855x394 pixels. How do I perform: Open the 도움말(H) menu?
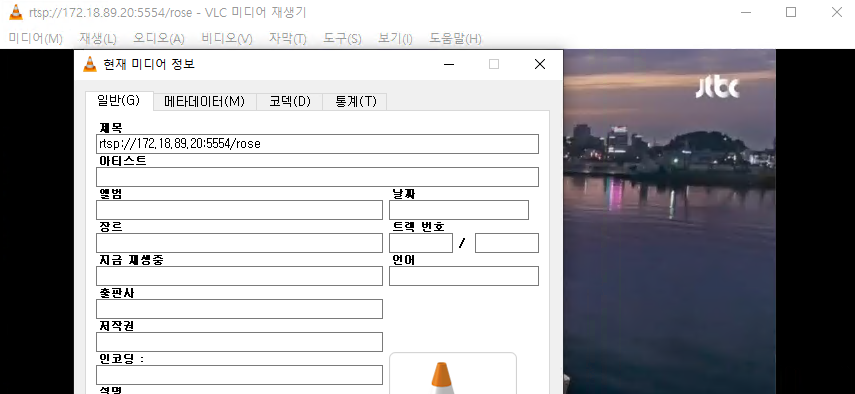tap(455, 39)
